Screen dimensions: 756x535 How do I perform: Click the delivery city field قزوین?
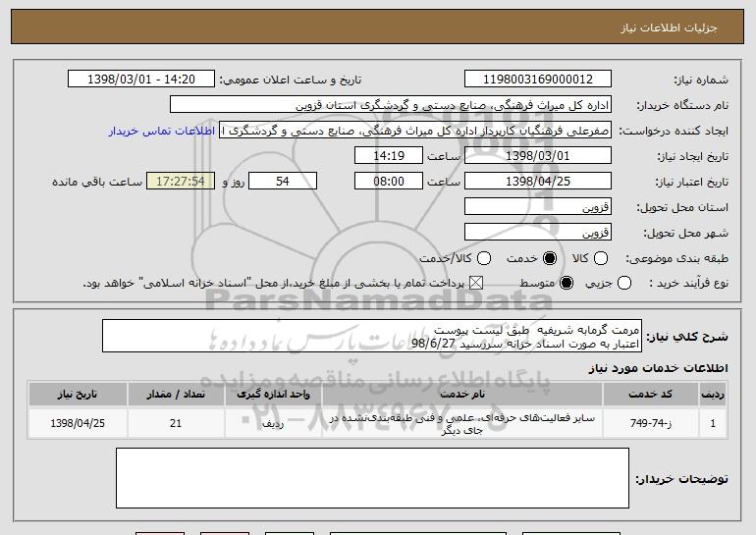pyautogui.click(x=538, y=233)
